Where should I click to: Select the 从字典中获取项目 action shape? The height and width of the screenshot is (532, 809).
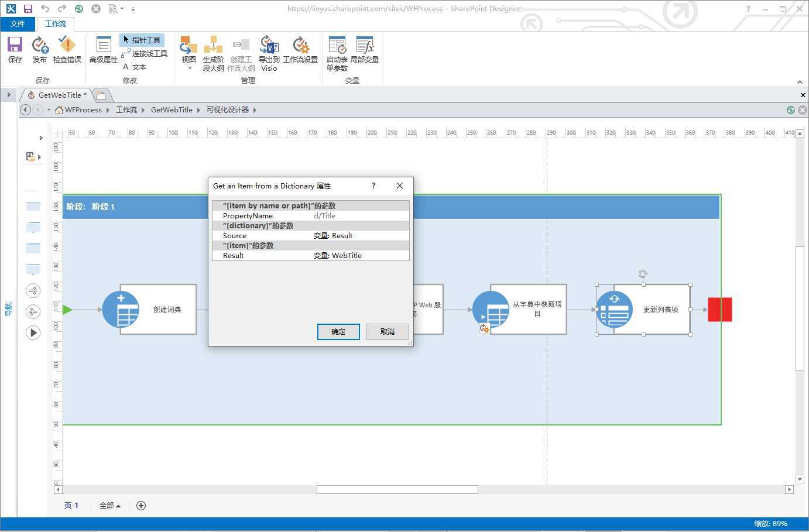[x=520, y=310]
